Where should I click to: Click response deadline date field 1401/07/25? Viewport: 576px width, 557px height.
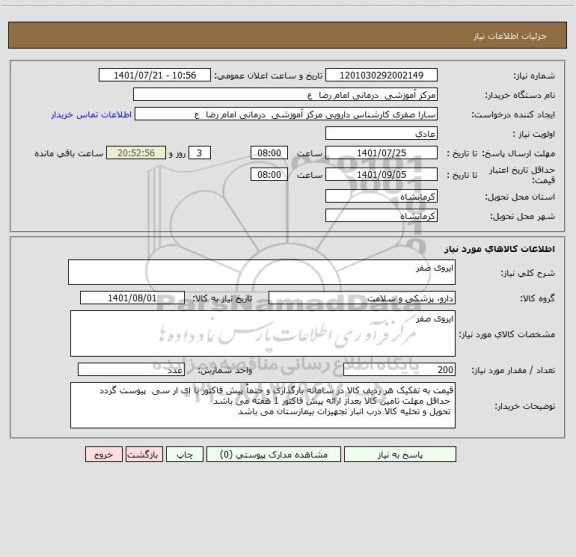(x=381, y=153)
